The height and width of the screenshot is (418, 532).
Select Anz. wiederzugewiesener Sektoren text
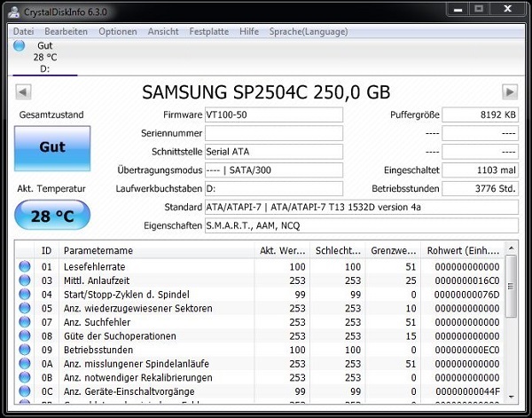(137, 308)
